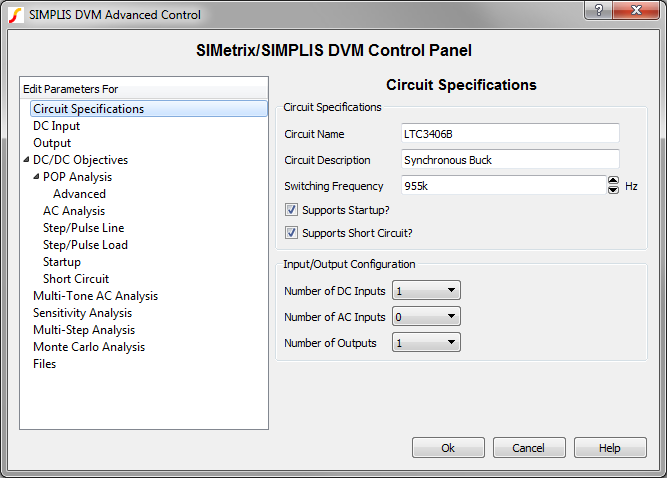This screenshot has height=478, width=667.
Task: Toggle the Supports Startup checkbox
Action: (291, 210)
